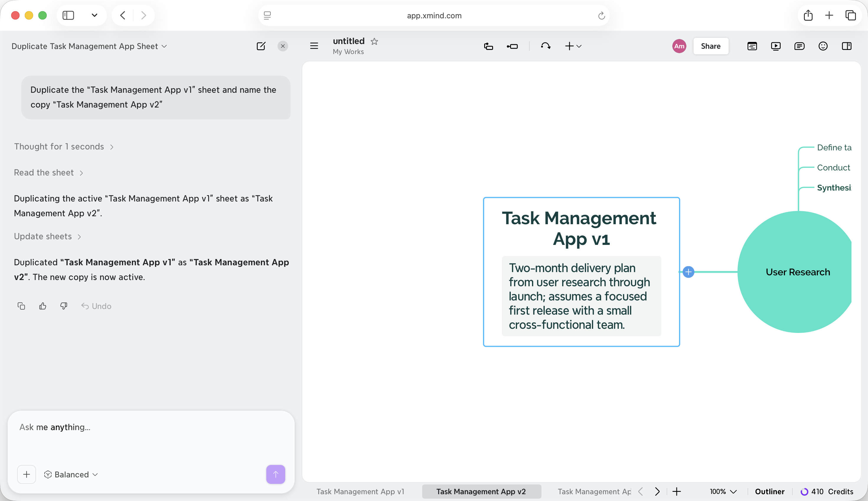Switch to Outliner view
Image resolution: width=868 pixels, height=501 pixels.
[x=770, y=491]
